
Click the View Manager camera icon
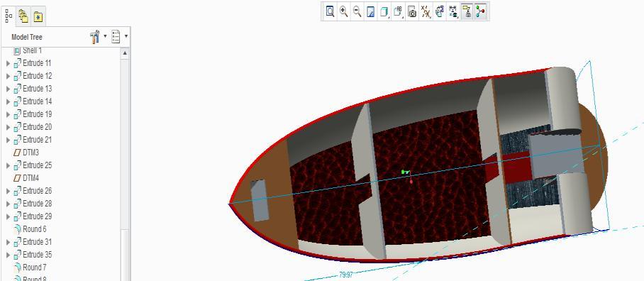point(412,11)
